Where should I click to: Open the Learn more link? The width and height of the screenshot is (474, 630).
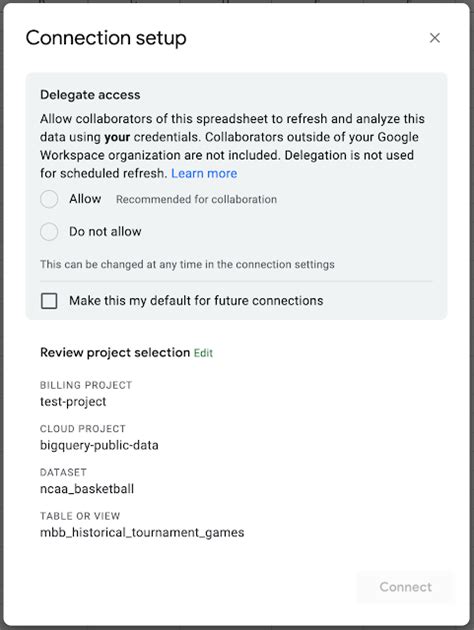click(x=204, y=173)
